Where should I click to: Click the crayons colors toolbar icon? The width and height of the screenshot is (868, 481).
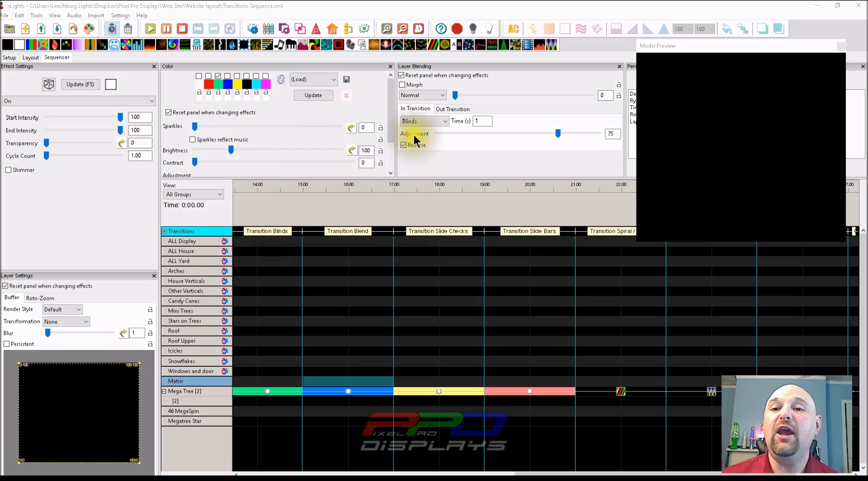click(x=268, y=29)
